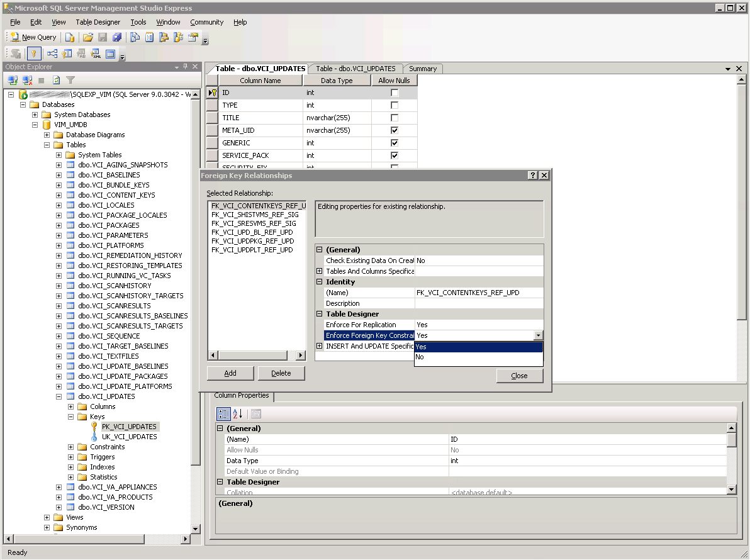Click Add in Foreign Key dialog
The width and height of the screenshot is (750, 560).
[x=230, y=374]
